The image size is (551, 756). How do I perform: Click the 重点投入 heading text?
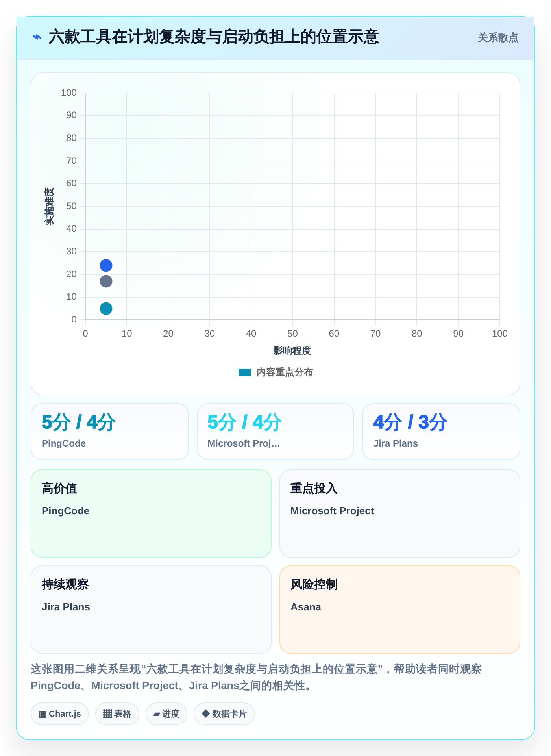point(314,488)
